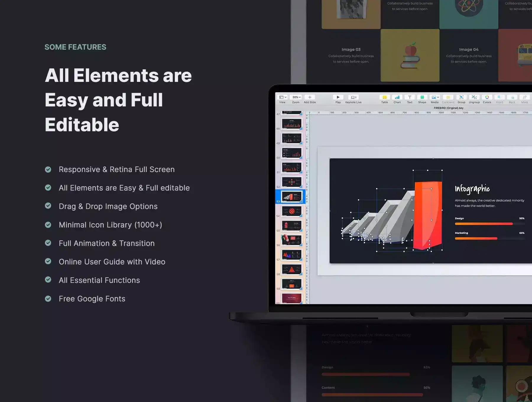Select slide 54 with the striped circle
Image resolution: width=532 pixels, height=402 pixels.
[291, 211]
